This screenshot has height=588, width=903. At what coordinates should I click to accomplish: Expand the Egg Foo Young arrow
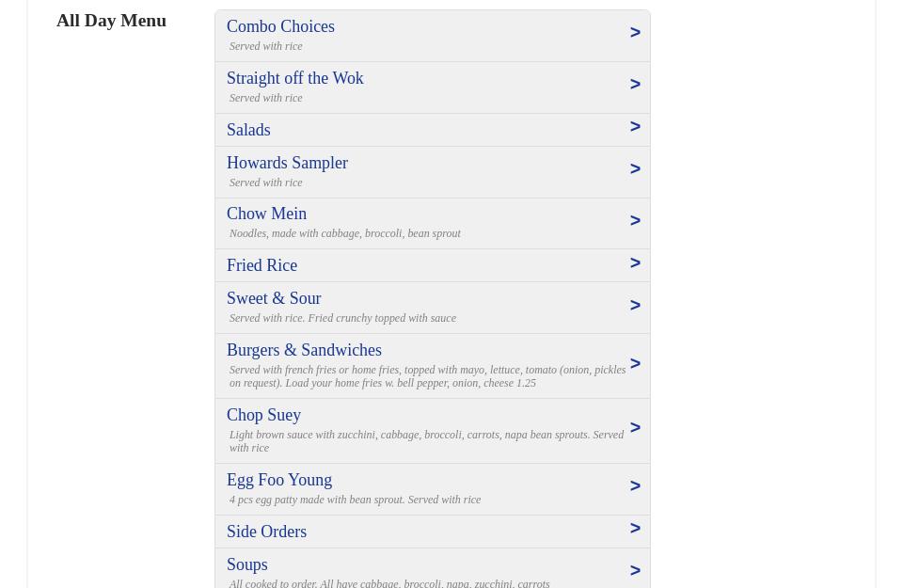pyautogui.click(x=635, y=486)
